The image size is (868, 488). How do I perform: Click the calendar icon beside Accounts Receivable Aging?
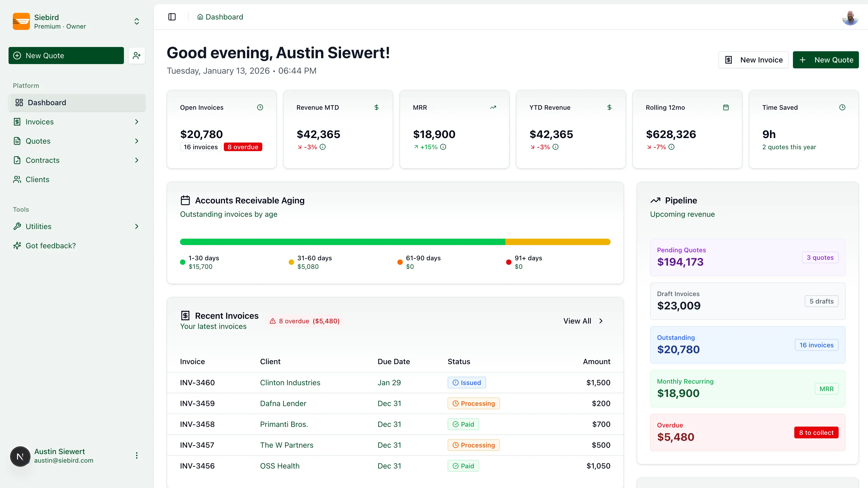185,200
